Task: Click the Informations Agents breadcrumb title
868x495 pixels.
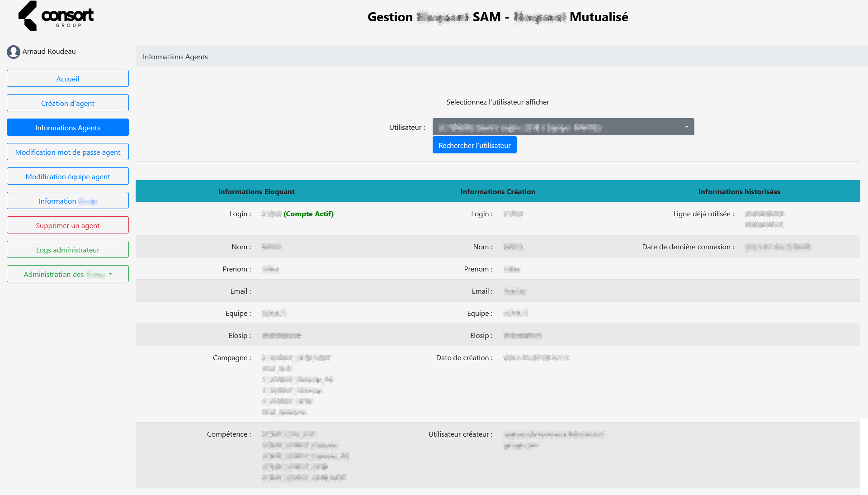Action: (x=175, y=57)
